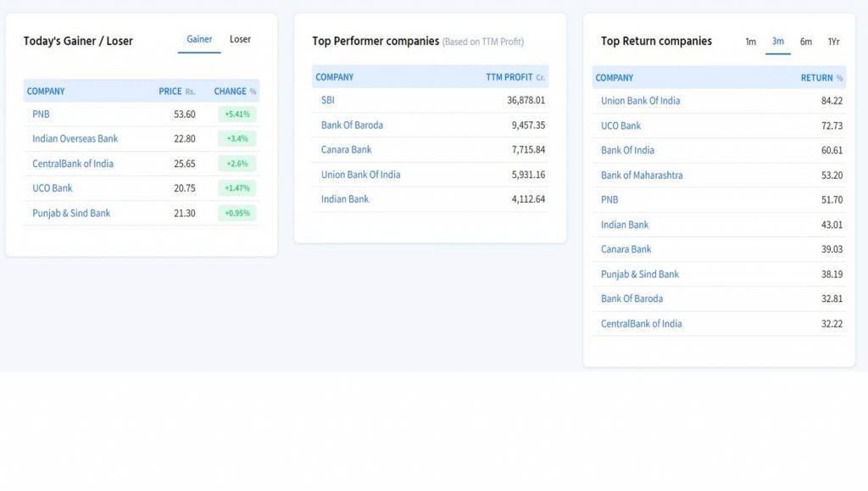
Task: Select the price value 20.75
Action: pyautogui.click(x=184, y=188)
